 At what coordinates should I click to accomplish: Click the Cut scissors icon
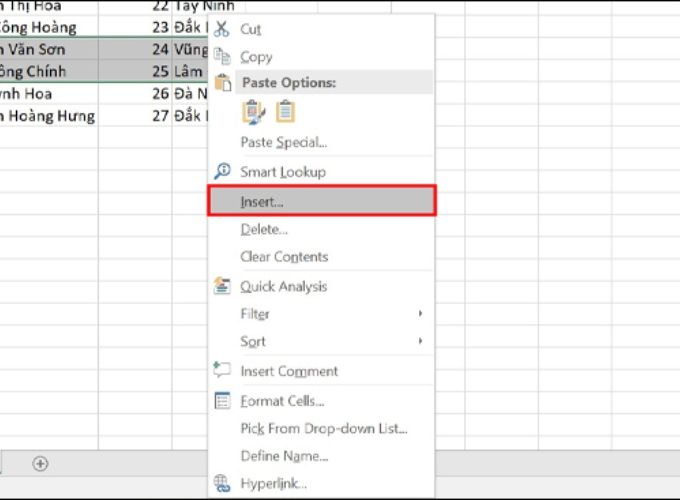point(222,29)
